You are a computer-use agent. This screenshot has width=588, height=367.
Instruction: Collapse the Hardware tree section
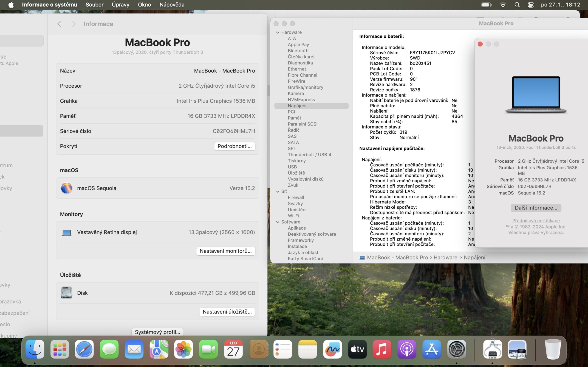click(x=277, y=32)
